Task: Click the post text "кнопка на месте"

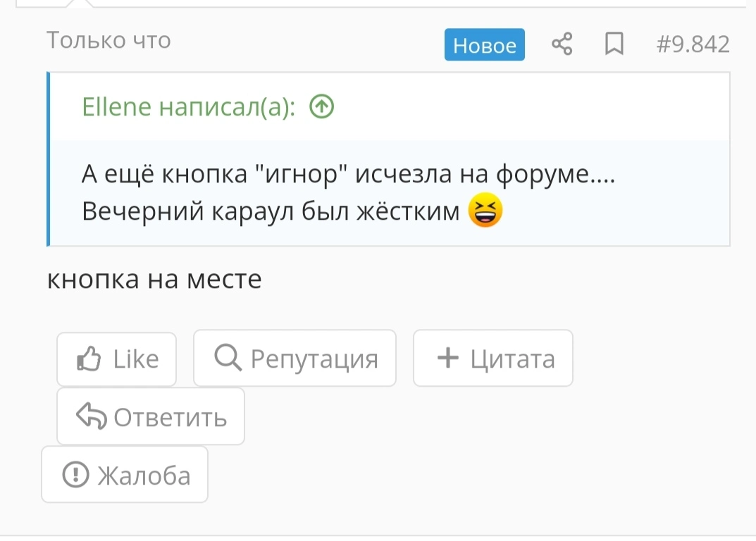Action: click(x=154, y=279)
